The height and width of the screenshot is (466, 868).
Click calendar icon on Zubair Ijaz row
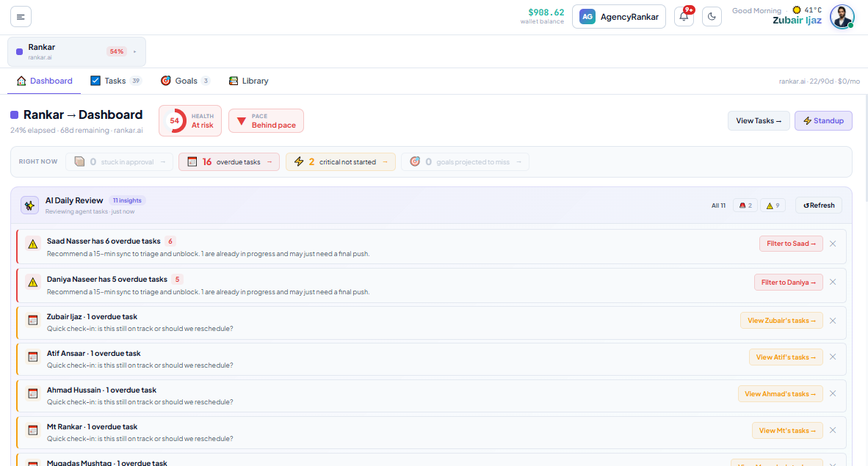(32, 321)
